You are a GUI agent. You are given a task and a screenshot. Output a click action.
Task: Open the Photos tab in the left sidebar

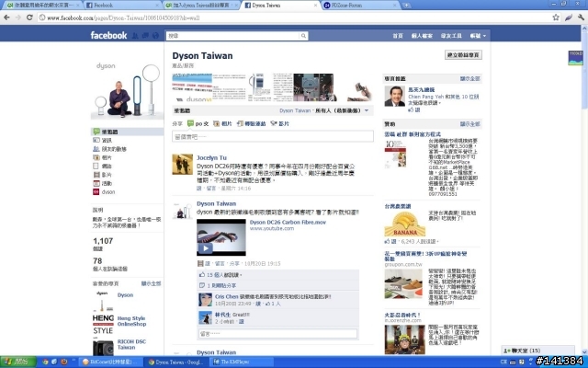pyautogui.click(x=107, y=157)
